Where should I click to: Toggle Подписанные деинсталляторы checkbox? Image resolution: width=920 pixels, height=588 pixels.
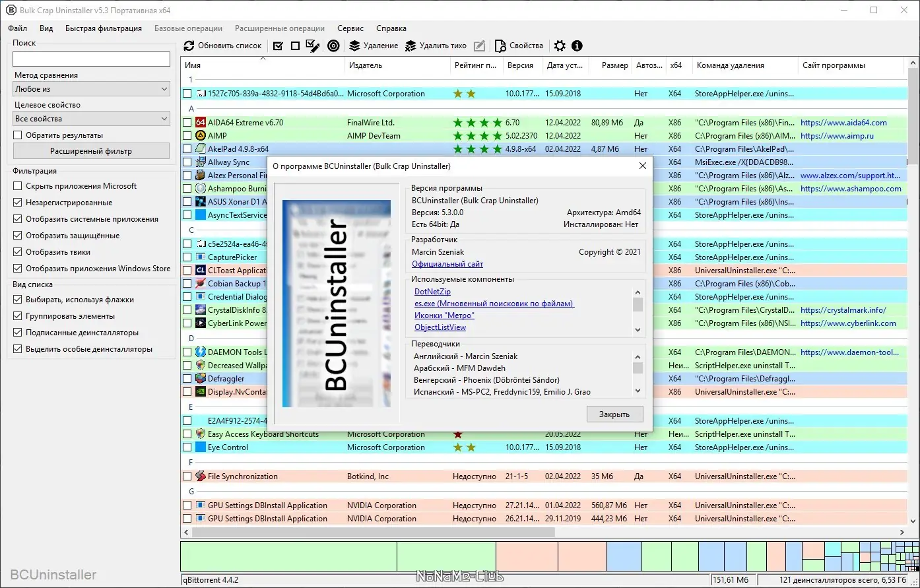pos(18,333)
